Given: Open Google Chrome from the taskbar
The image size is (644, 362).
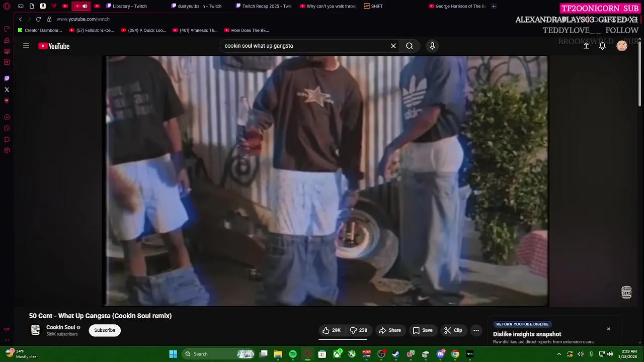Looking at the screenshot, I should (455, 354).
